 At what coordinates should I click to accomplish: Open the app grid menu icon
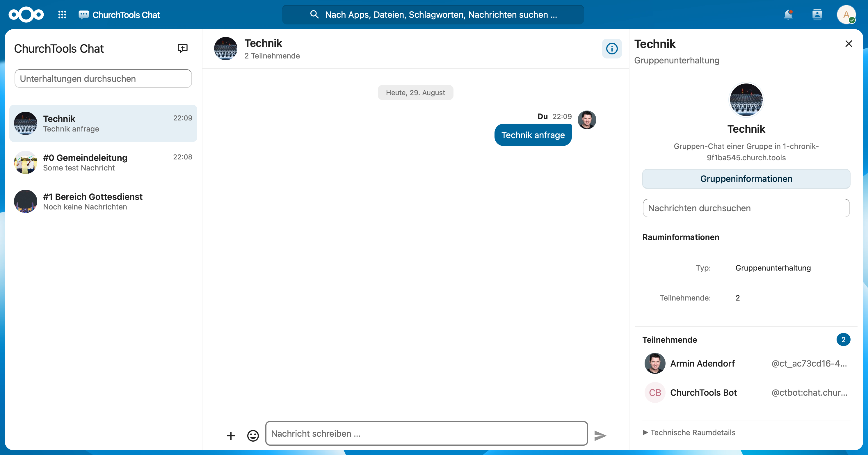tap(62, 15)
